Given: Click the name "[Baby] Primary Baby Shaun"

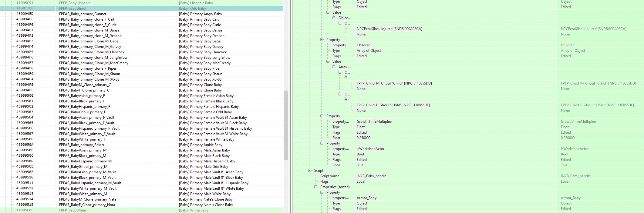Looking at the screenshot, I should click(x=201, y=74).
